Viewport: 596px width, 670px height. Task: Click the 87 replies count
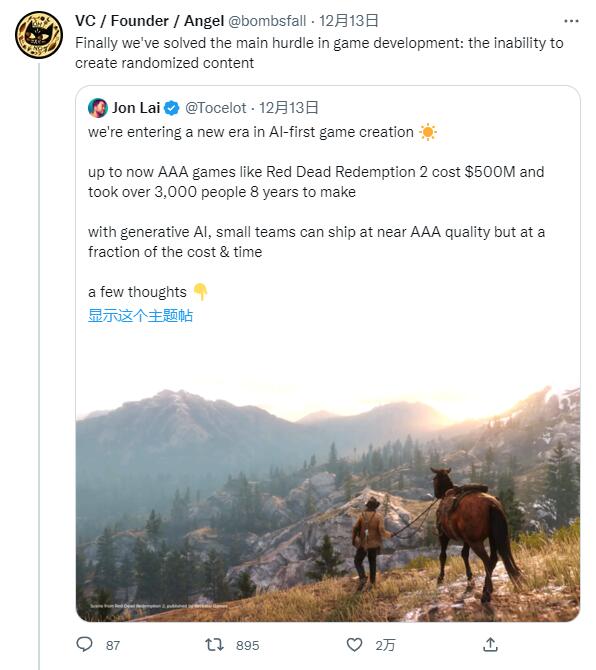pos(113,645)
